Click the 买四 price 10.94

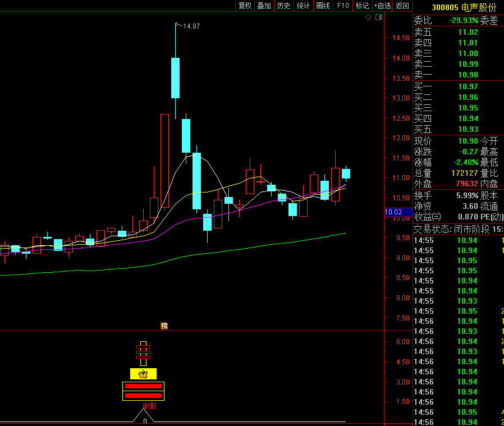(468, 118)
